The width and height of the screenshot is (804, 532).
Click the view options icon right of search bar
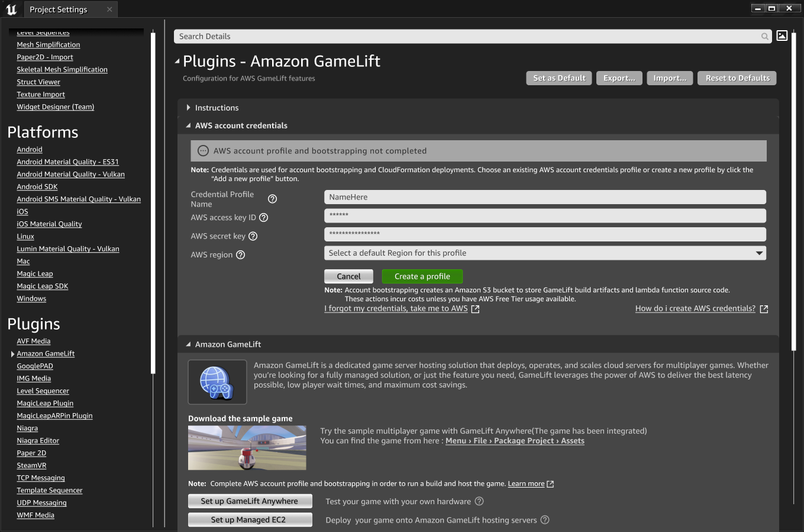click(x=782, y=36)
